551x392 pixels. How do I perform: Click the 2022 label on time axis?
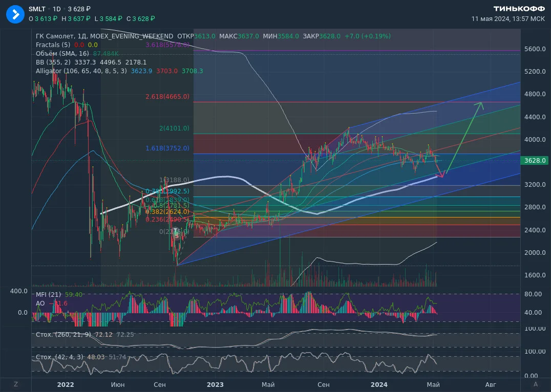coord(66,385)
